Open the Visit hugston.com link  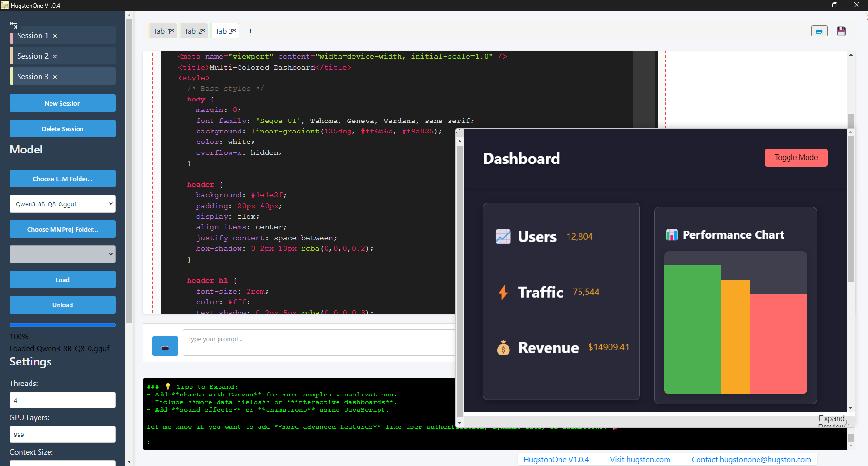point(640,460)
